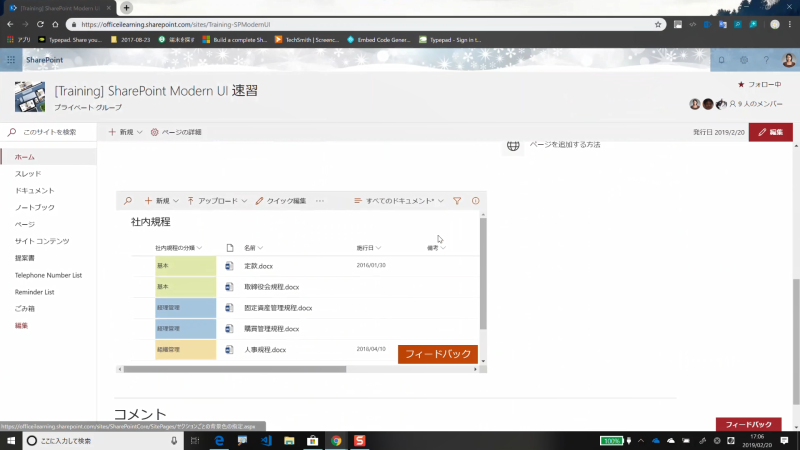Expand the 名前 column header menu
800x450 pixels.
coord(253,248)
